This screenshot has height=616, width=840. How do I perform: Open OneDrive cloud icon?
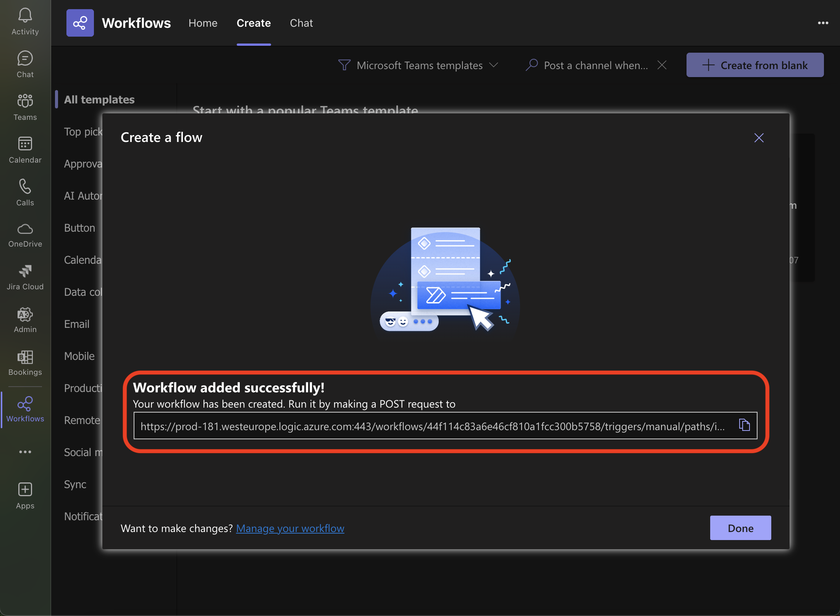point(25,234)
